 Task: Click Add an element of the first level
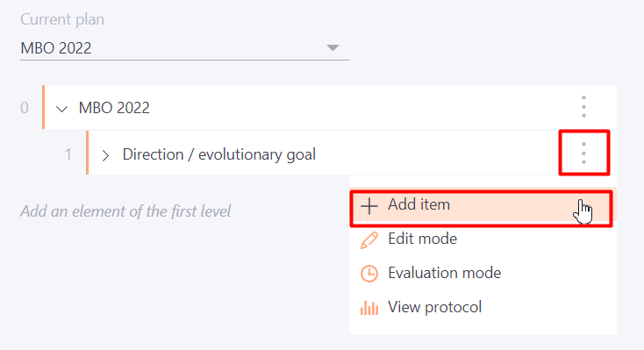pos(125,211)
